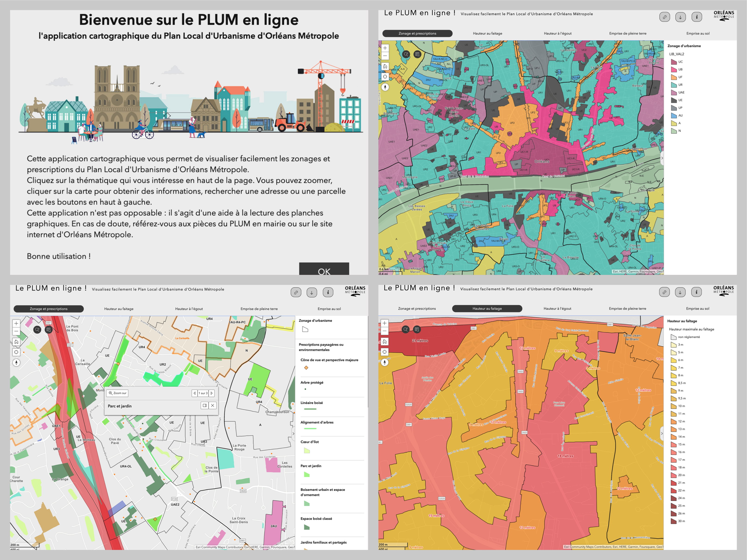Zoom out on bottom-right height map
Image resolution: width=747 pixels, height=560 pixels.
click(x=385, y=331)
